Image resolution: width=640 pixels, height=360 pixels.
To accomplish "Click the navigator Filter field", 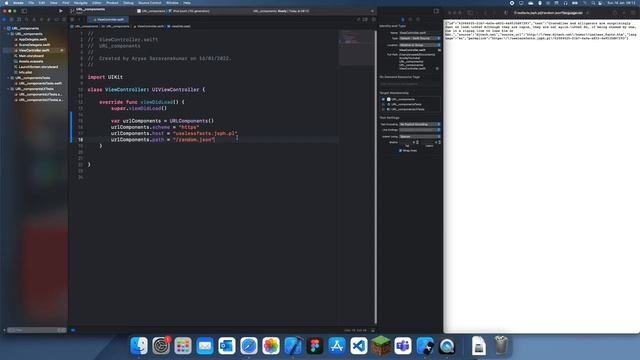I will pyautogui.click(x=36, y=330).
